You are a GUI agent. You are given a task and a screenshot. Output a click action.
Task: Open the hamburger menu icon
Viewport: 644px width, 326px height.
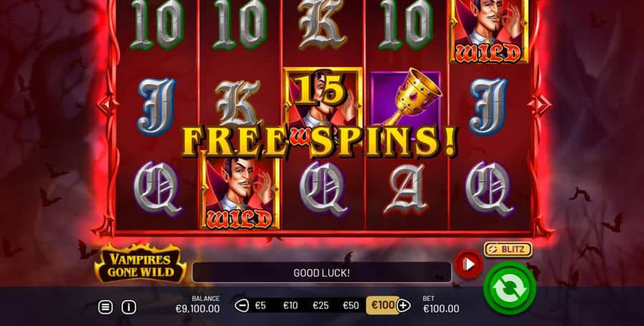coord(105,307)
